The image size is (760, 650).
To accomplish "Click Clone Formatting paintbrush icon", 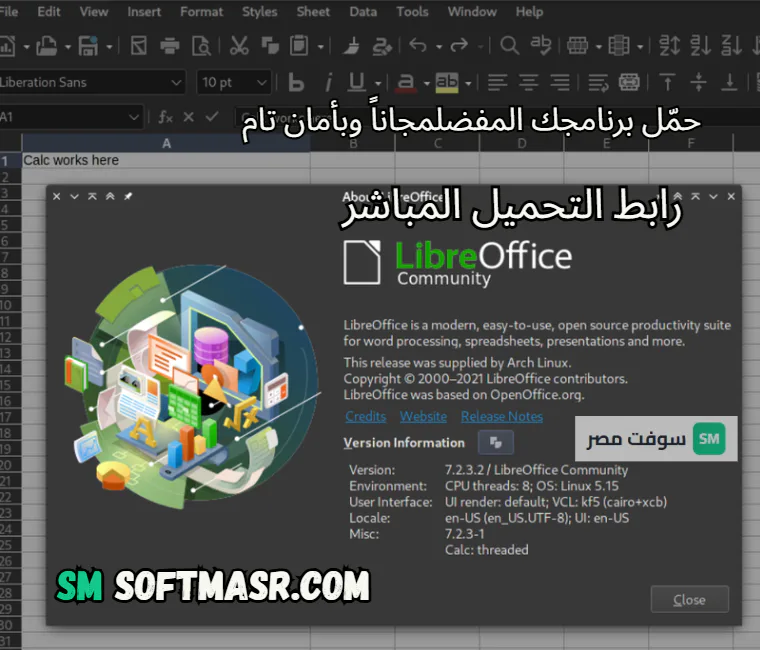I will click(351, 46).
